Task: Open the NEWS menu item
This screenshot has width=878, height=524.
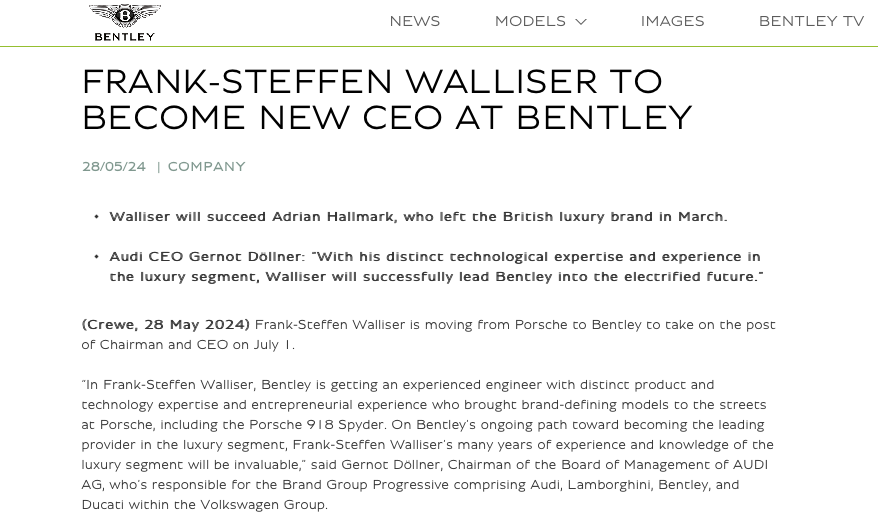Action: coord(414,21)
